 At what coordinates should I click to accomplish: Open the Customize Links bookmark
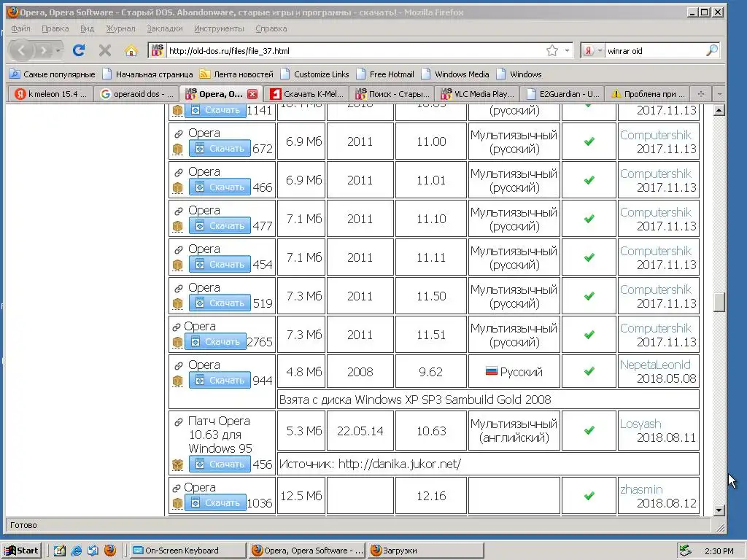(x=315, y=74)
